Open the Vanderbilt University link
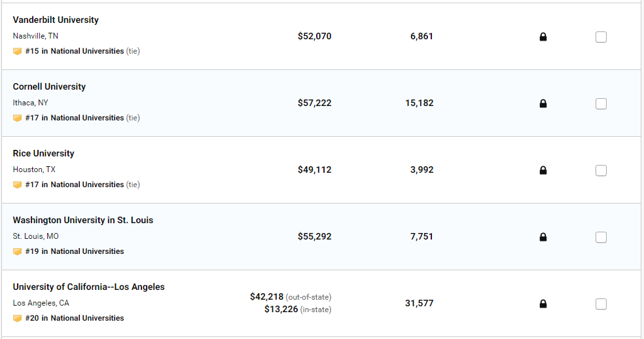 (56, 20)
